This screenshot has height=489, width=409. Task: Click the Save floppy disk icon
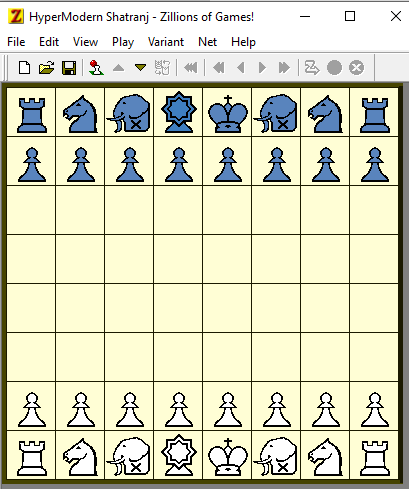pyautogui.click(x=69, y=68)
